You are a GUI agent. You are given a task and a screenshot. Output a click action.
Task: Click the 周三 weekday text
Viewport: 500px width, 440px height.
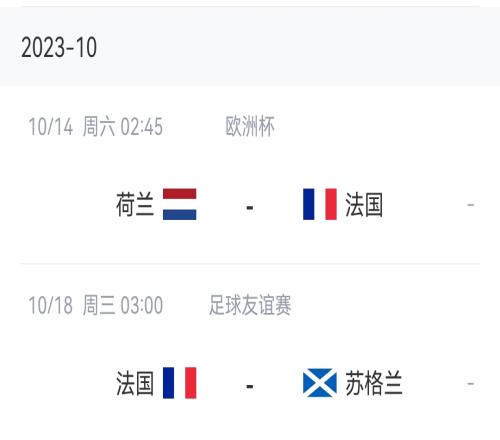pos(99,305)
